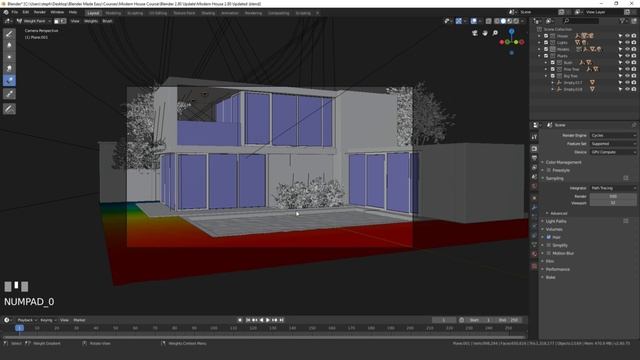This screenshot has width=640, height=360.
Task: Expand the Light Paths panel
Action: click(556, 221)
